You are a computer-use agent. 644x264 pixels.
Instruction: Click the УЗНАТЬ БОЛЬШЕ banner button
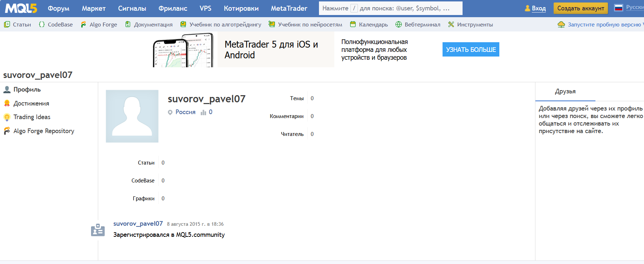471,49
